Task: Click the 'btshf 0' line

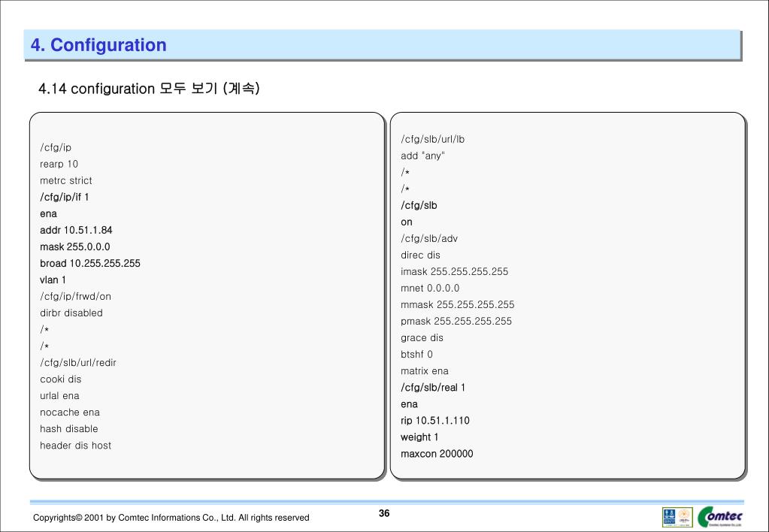Action: click(x=417, y=355)
